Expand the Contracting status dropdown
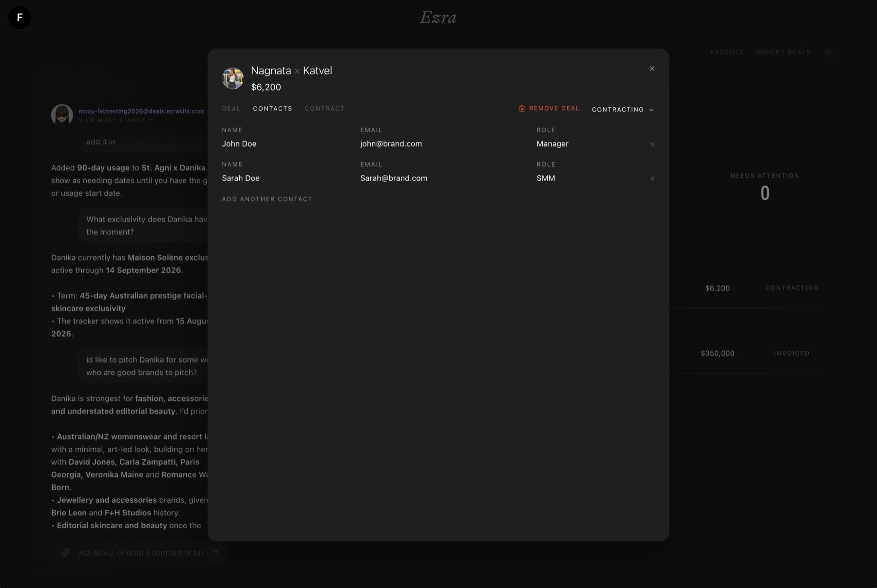877x588 pixels. pyautogui.click(x=623, y=110)
